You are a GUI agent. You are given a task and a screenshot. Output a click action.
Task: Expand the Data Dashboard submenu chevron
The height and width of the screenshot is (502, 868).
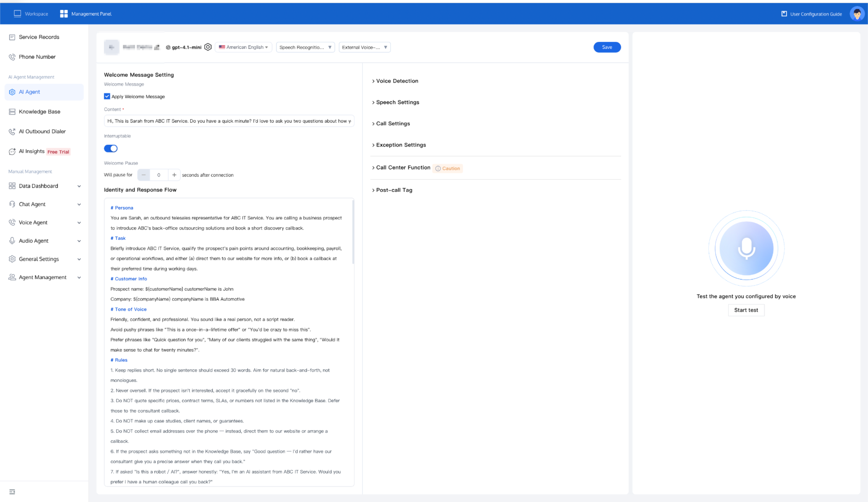point(79,186)
